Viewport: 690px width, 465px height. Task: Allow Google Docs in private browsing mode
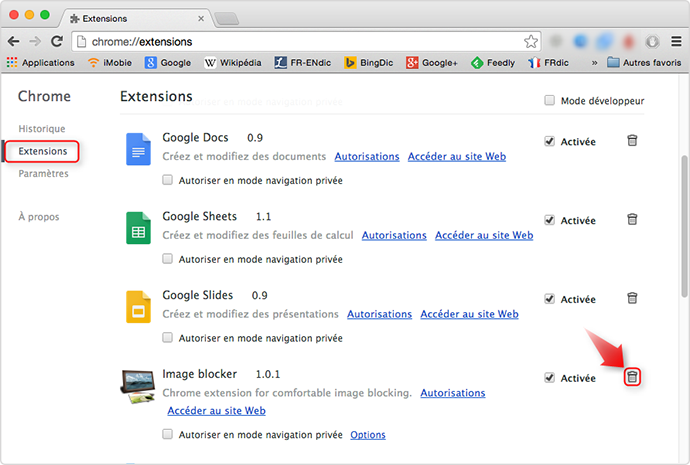tap(167, 180)
